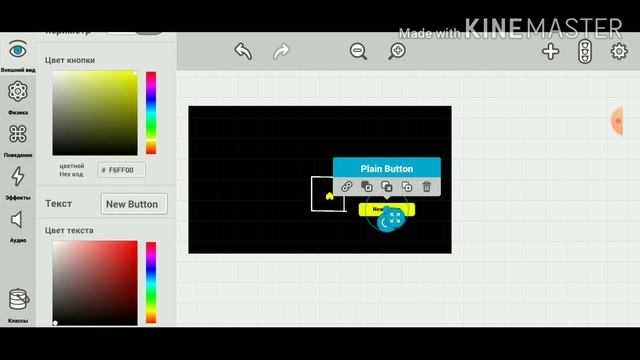
Task: Open the traffic light play controls
Action: (x=585, y=51)
